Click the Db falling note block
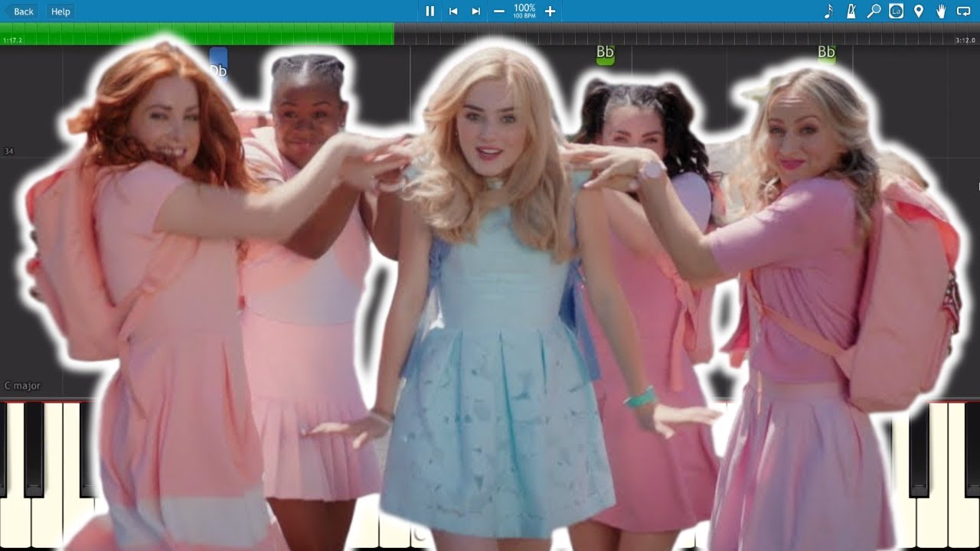Viewport: 980px width, 551px height. point(218,65)
